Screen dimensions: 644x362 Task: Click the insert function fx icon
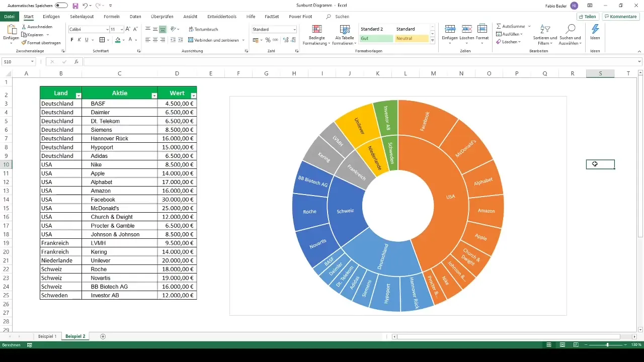click(76, 62)
